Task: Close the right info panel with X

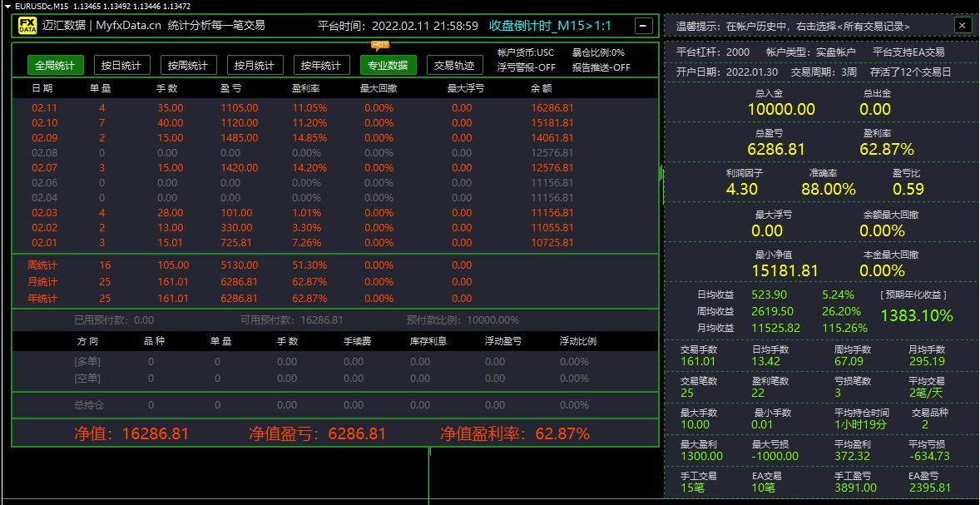Action: pos(962,26)
